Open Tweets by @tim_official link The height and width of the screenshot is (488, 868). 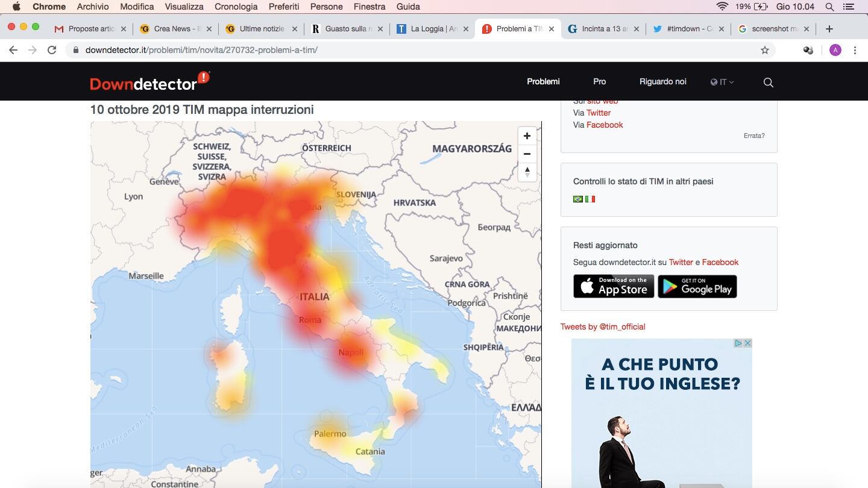[x=603, y=327]
